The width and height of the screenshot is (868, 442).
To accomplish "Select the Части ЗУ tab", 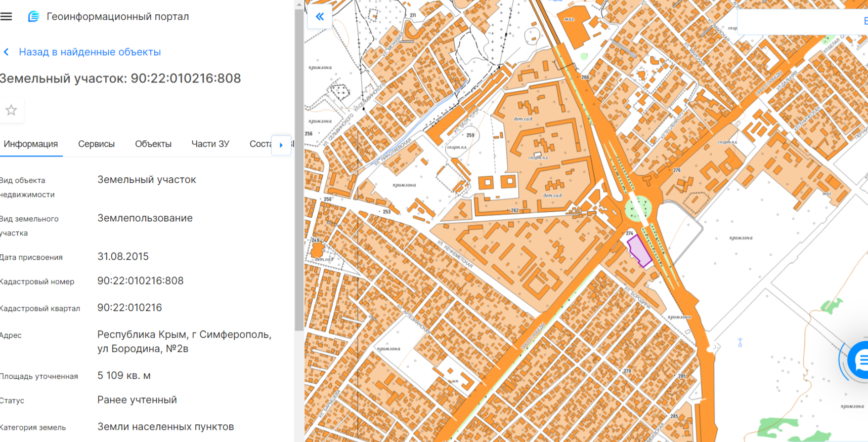I will click(x=210, y=144).
